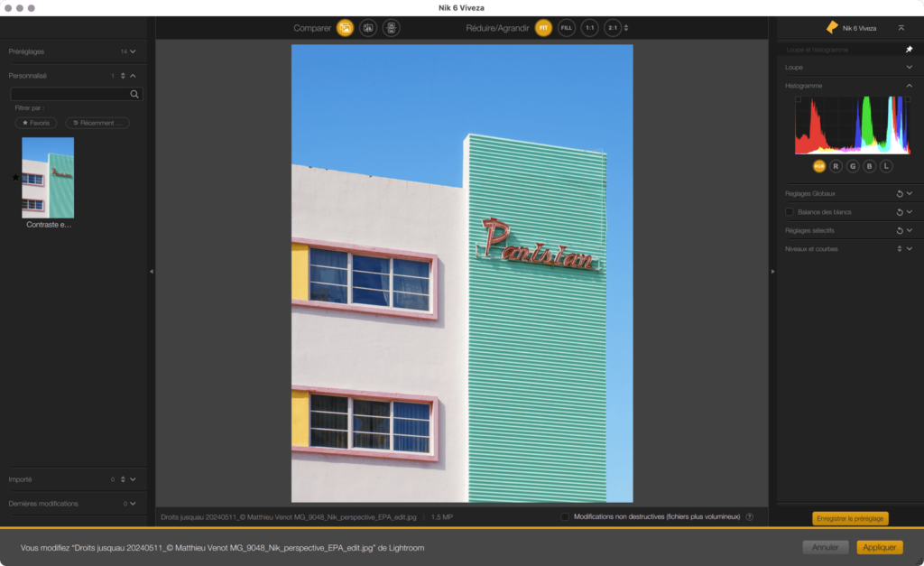Viewport: 924px width, 566px height.
Task: Filter presets by Récemment used
Action: 97,123
